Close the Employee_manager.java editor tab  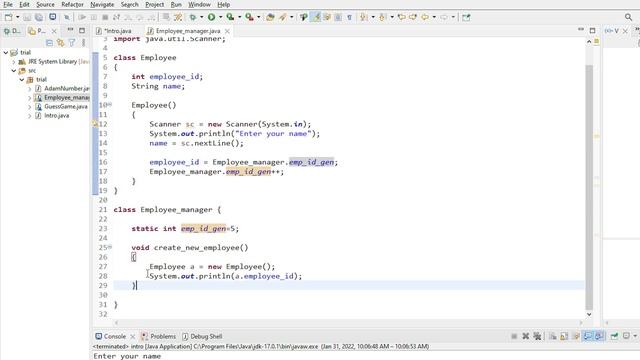pyautogui.click(x=227, y=31)
